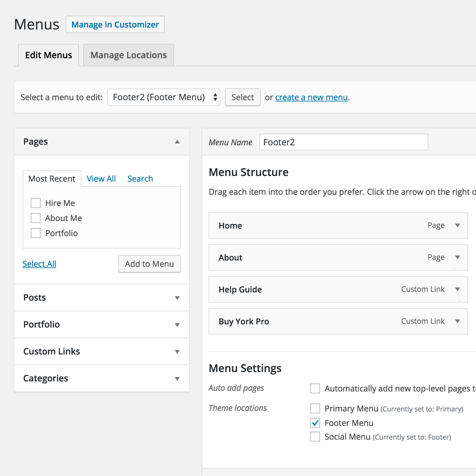Screen dimensions: 476x476
Task: Switch to Manage Locations tab
Action: [128, 55]
